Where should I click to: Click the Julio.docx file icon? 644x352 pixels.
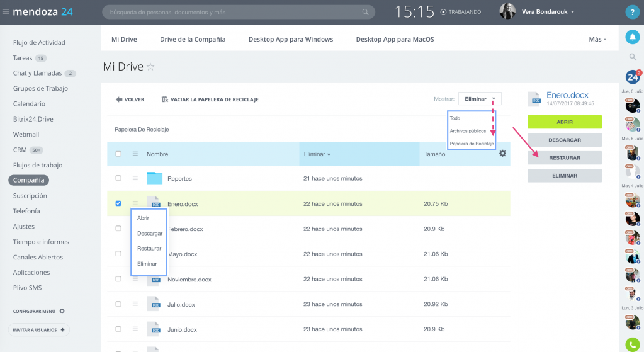tap(154, 304)
